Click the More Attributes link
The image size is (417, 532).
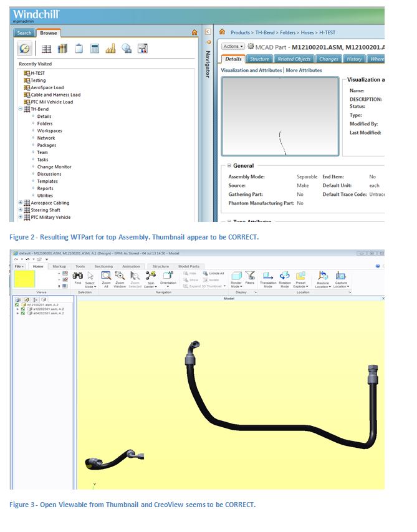(x=304, y=70)
